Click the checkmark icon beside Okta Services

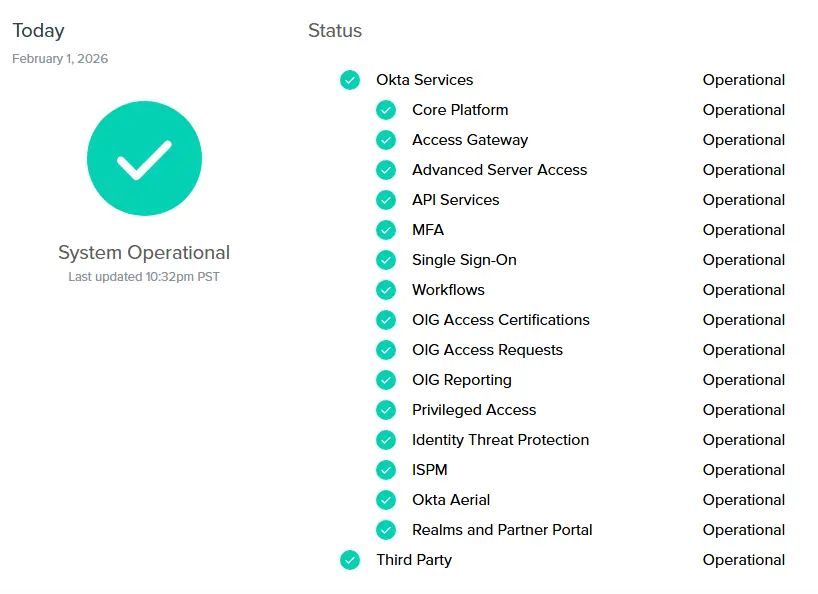(x=350, y=80)
